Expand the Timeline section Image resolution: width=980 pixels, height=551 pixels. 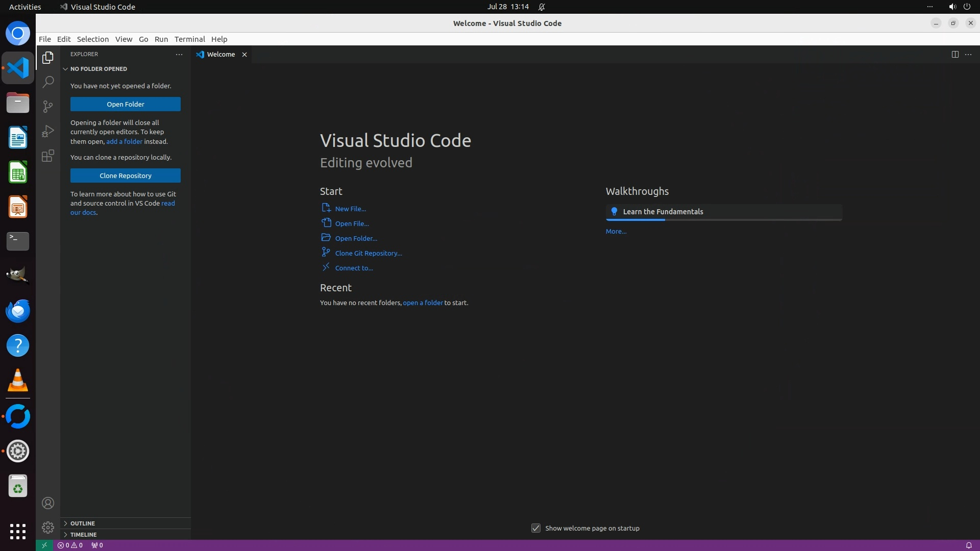[x=83, y=534]
